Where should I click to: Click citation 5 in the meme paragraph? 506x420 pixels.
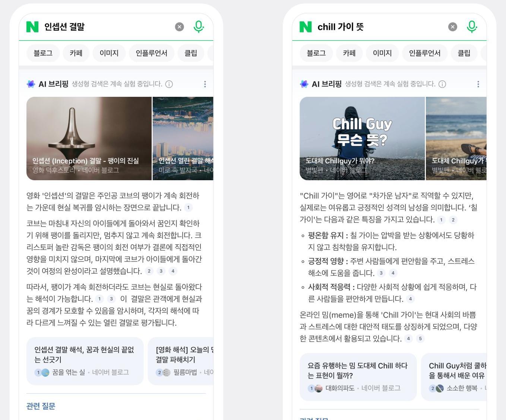[x=420, y=338]
